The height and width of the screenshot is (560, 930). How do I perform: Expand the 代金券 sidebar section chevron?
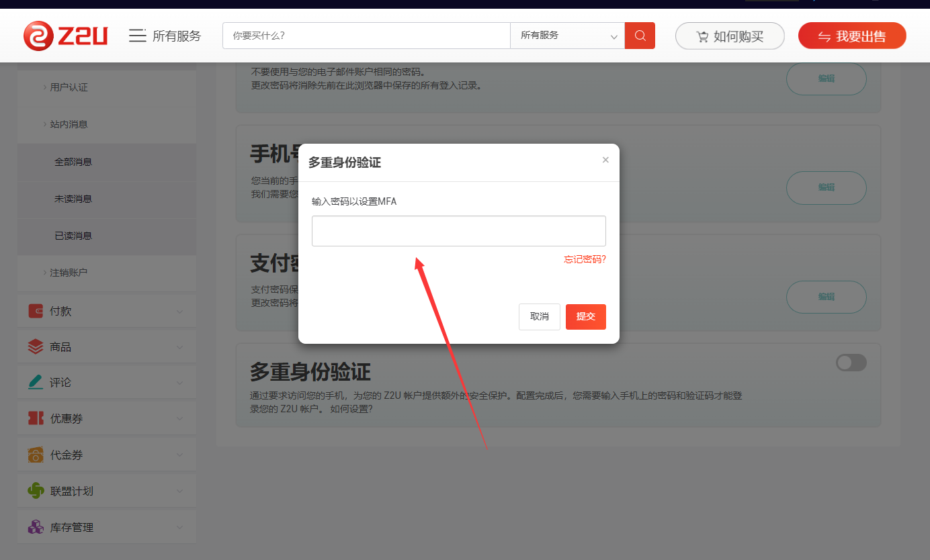point(179,455)
